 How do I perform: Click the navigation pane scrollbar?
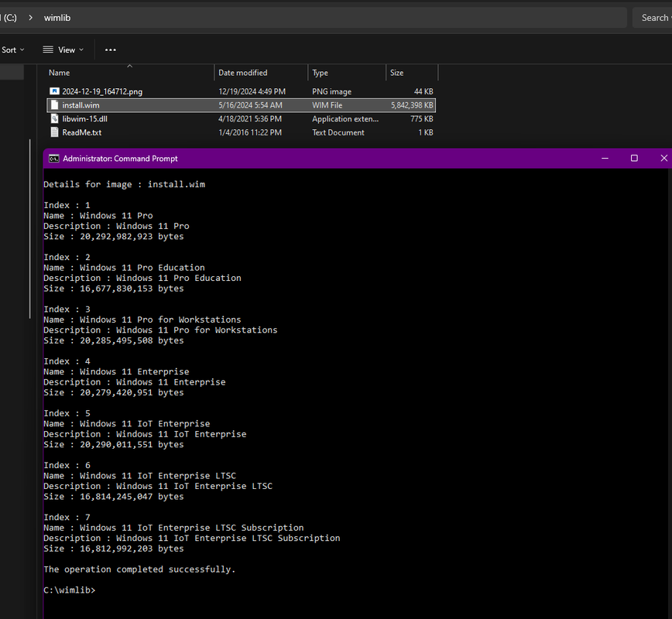point(29,229)
